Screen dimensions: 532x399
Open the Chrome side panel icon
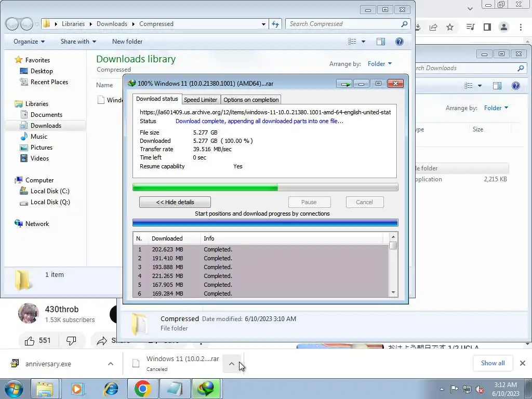(x=487, y=27)
